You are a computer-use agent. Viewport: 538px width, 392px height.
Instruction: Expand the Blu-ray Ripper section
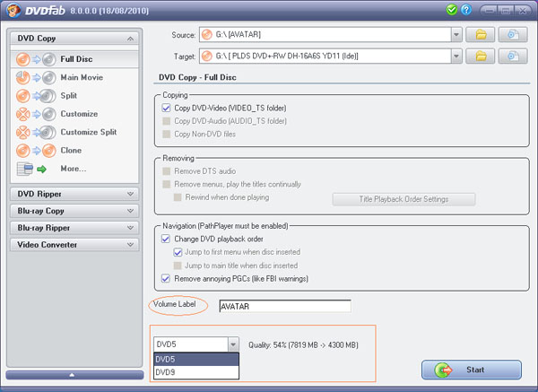[x=130, y=228]
